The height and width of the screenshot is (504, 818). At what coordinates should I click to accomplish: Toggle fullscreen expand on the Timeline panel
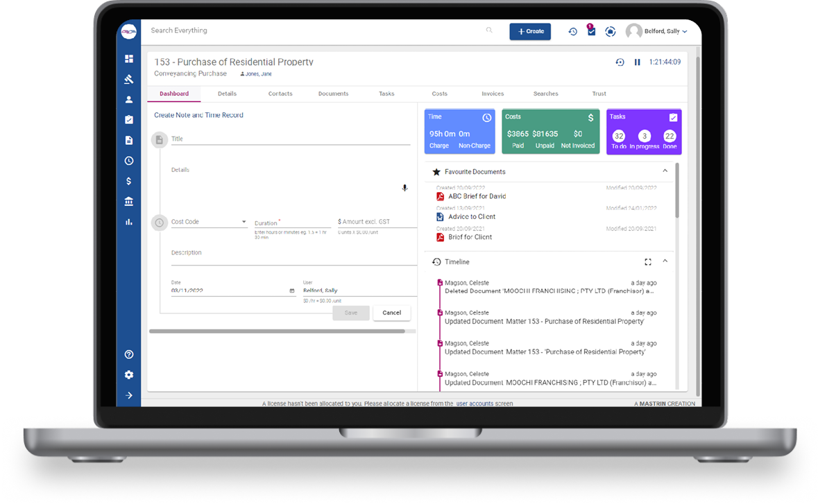coord(648,262)
